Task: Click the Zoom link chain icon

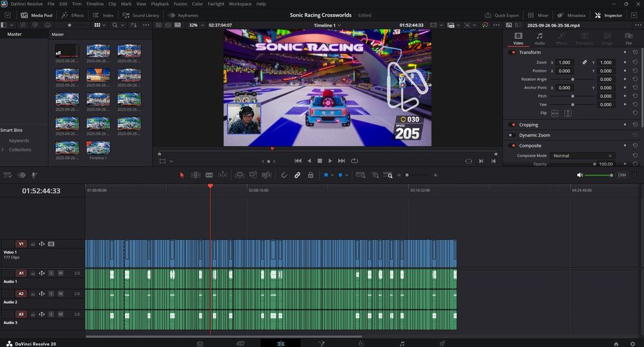Action: coord(585,62)
